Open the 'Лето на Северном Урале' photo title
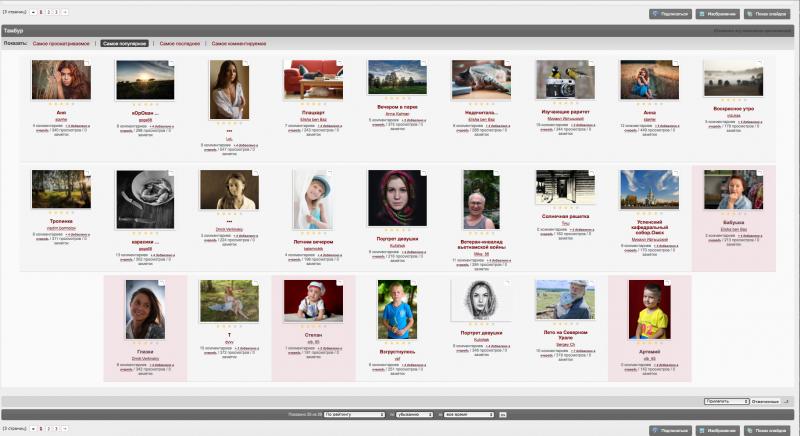This screenshot has height=436, width=800. (565, 335)
